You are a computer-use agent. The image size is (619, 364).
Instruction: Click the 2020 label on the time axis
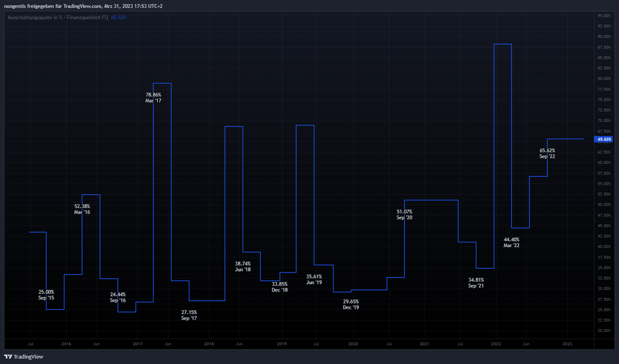tap(353, 344)
